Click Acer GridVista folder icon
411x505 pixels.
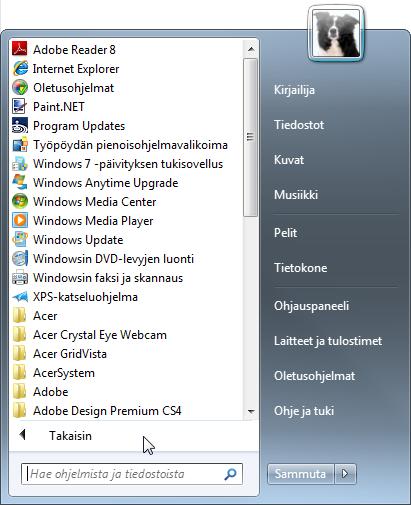click(x=19, y=354)
